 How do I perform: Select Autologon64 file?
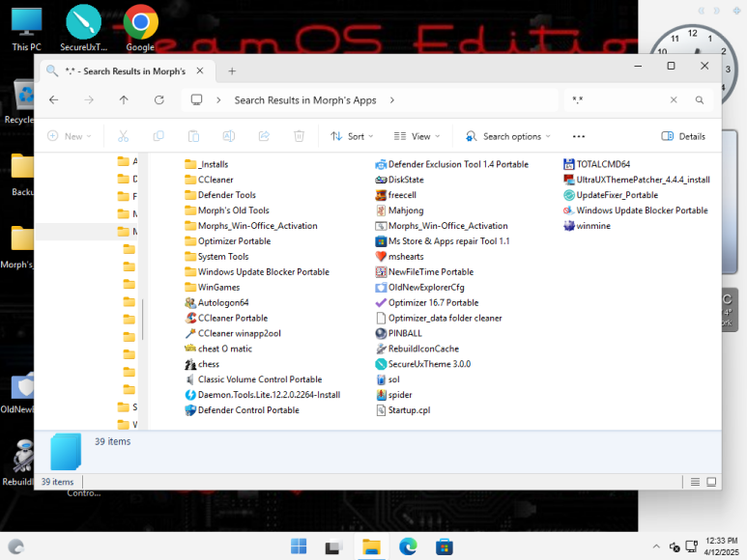(x=217, y=302)
